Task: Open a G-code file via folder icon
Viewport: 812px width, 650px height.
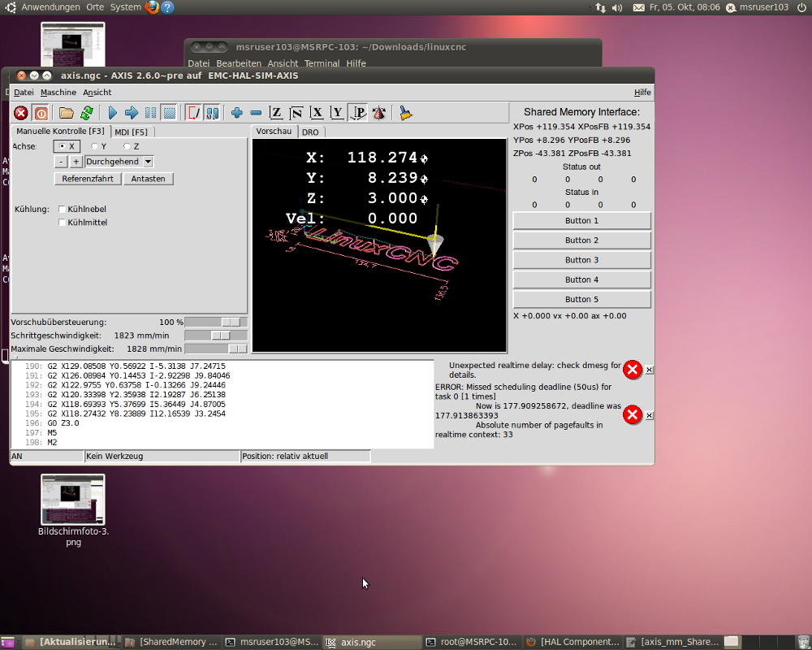Action: (67, 113)
